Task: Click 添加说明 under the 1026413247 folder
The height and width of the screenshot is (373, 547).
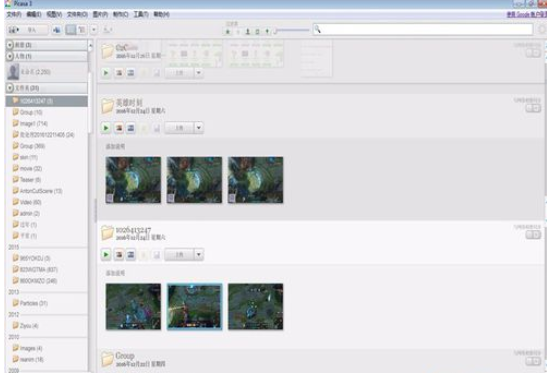Action: coord(115,273)
